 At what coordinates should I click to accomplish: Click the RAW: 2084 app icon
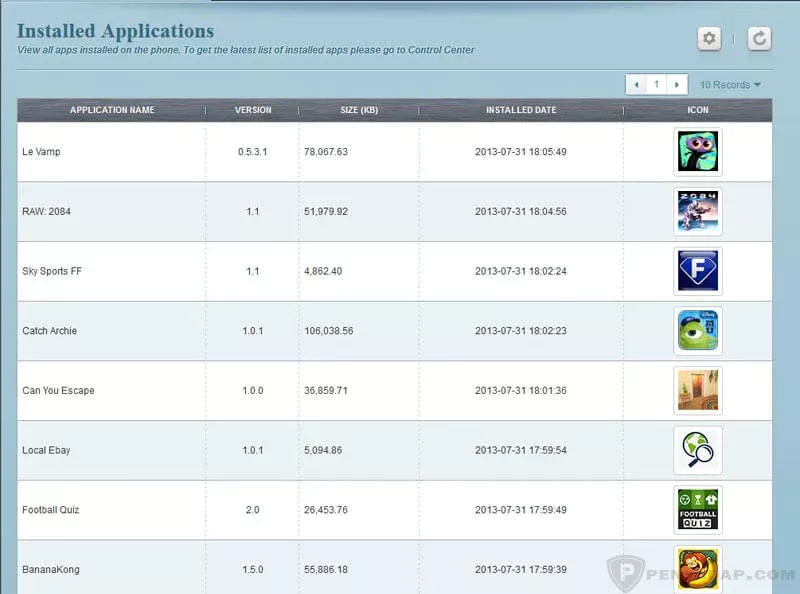[x=697, y=211]
